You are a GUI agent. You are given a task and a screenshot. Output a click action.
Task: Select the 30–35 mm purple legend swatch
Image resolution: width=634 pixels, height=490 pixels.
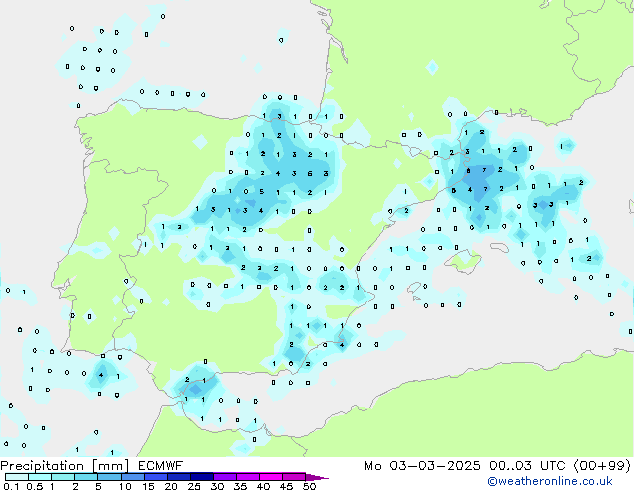tap(224, 477)
